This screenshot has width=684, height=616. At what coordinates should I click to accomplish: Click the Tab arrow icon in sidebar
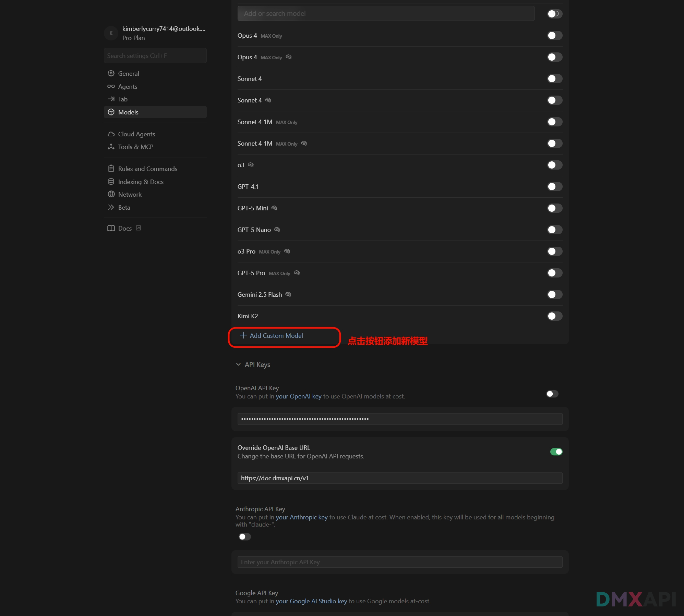point(111,99)
